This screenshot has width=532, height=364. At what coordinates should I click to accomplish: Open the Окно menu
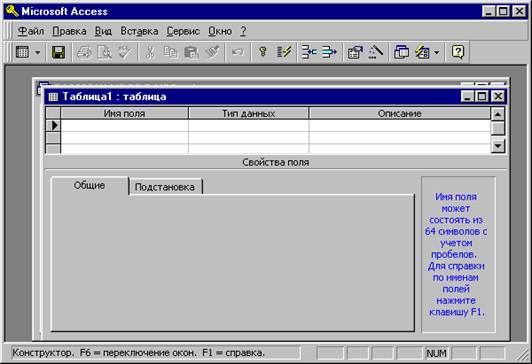(x=220, y=31)
